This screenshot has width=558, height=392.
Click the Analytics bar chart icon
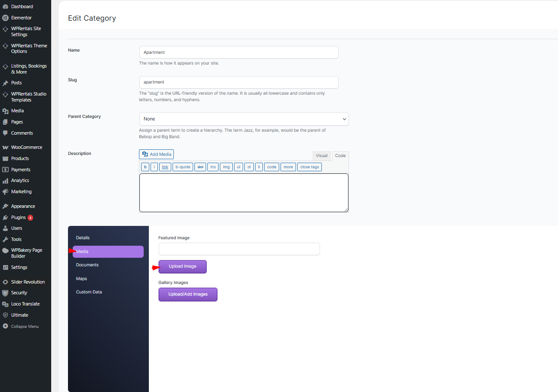click(x=5, y=181)
